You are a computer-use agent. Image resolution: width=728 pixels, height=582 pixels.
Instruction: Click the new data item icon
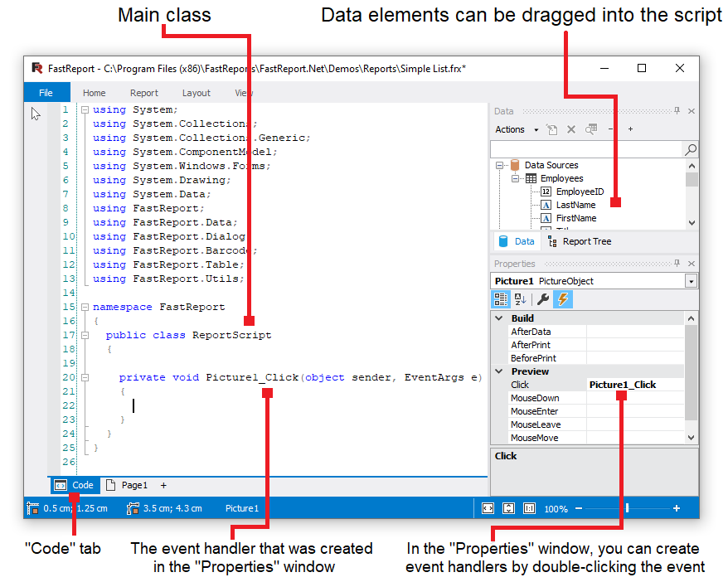pyautogui.click(x=551, y=129)
